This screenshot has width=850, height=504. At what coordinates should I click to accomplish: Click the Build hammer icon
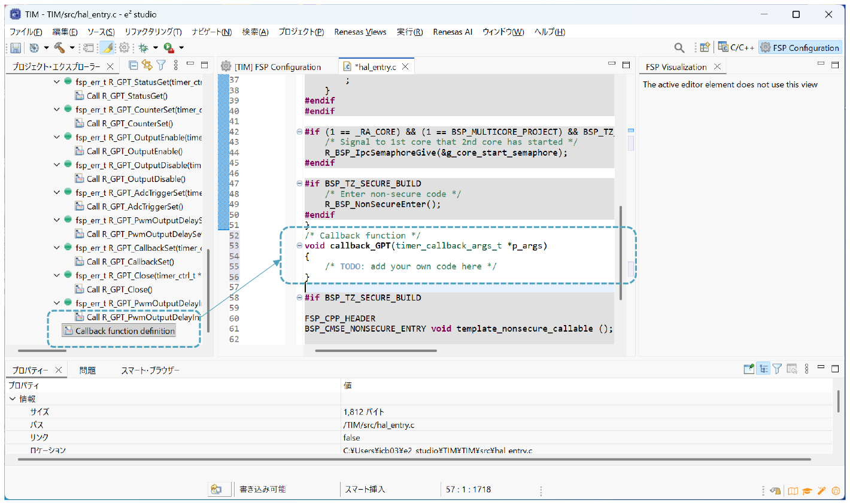[x=59, y=48]
